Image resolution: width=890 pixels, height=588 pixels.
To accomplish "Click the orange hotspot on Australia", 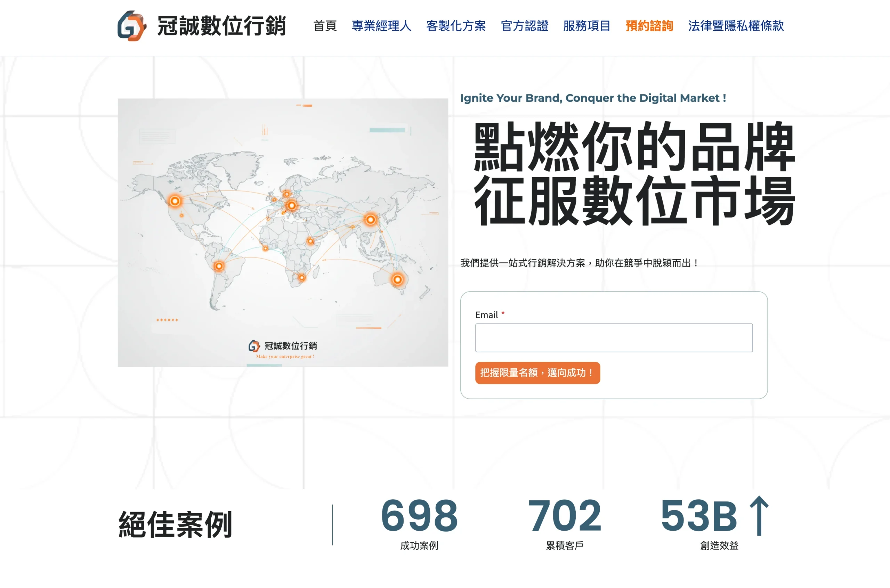I will [397, 279].
